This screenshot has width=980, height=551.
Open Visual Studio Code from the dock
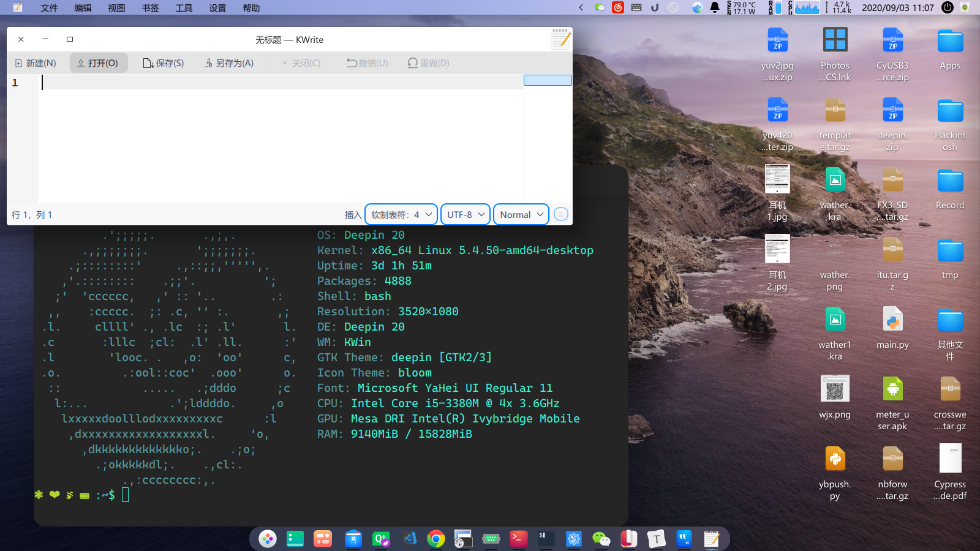409,539
